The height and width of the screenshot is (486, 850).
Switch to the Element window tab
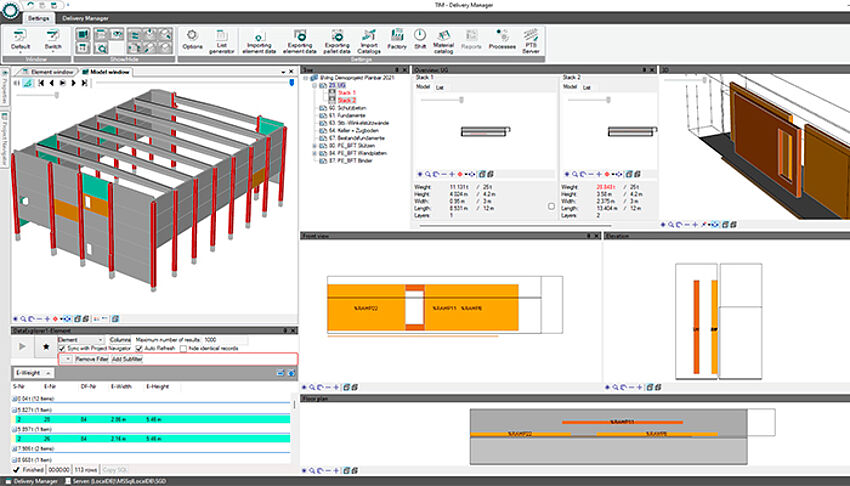(48, 72)
